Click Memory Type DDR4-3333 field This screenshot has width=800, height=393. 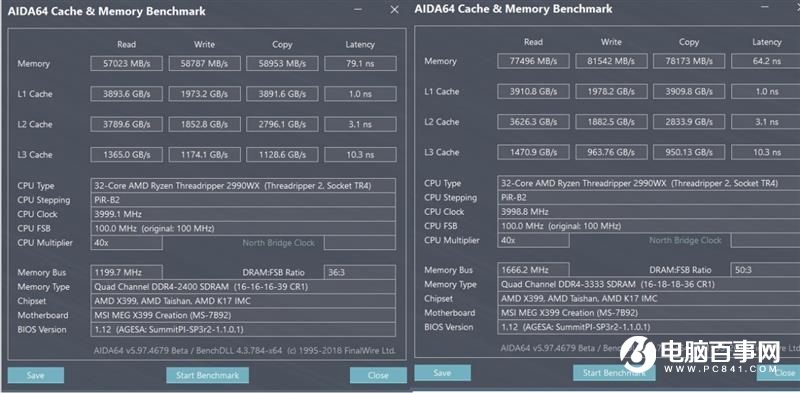tap(648, 284)
